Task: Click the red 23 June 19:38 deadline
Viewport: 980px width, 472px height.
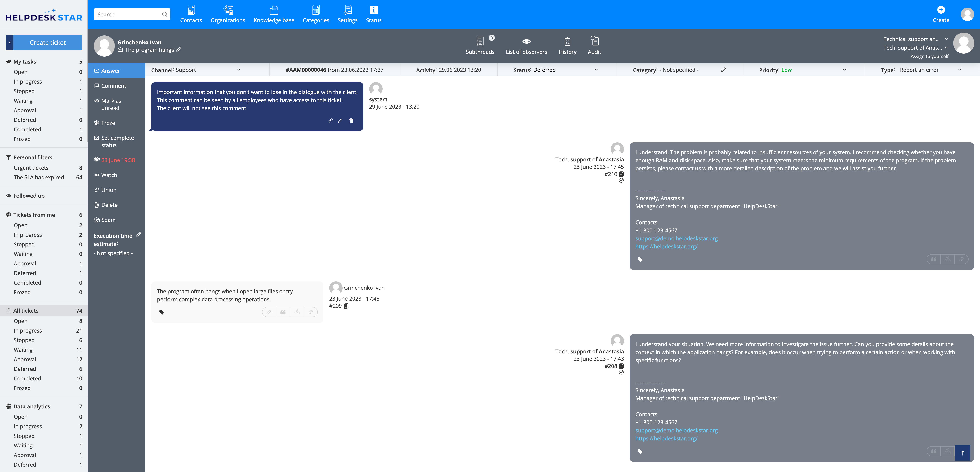Action: [x=118, y=160]
